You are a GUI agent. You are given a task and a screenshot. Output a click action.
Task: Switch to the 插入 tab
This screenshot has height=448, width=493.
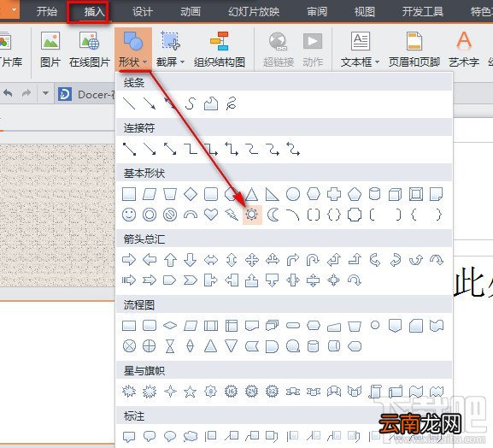[x=94, y=12]
